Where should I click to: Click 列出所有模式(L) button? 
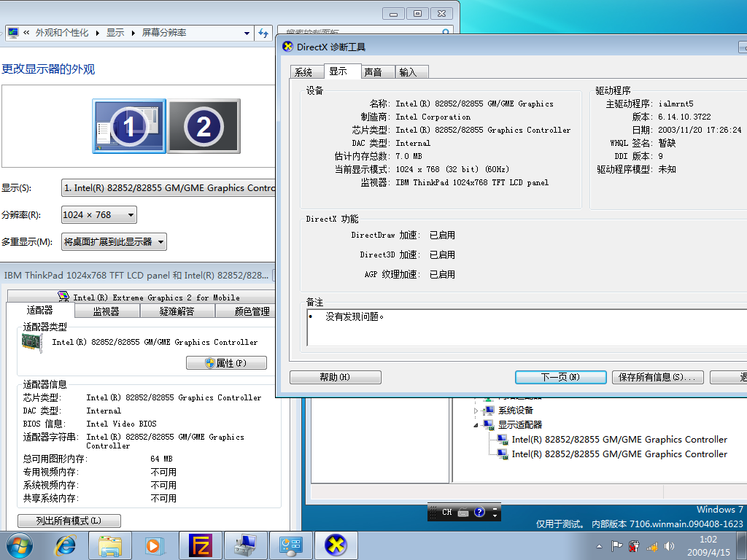click(x=69, y=521)
